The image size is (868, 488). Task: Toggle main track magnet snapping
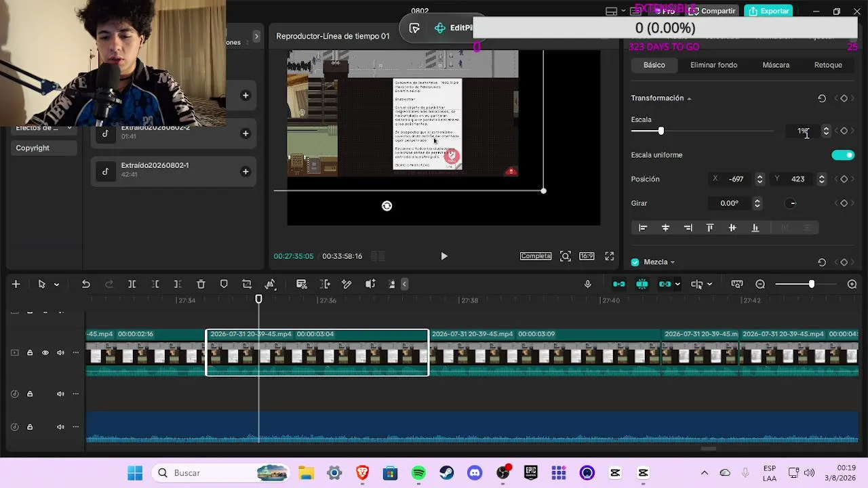pyautogui.click(x=619, y=284)
